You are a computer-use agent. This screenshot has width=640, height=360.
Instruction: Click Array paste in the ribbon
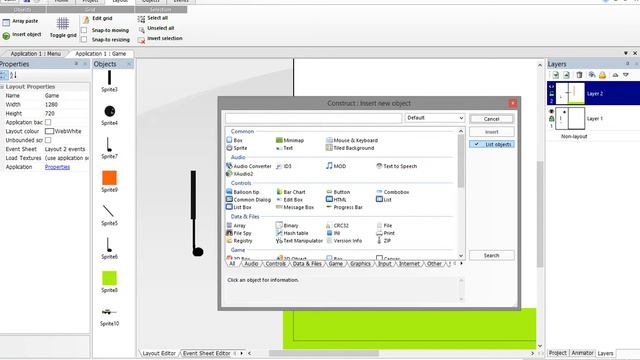(20, 21)
